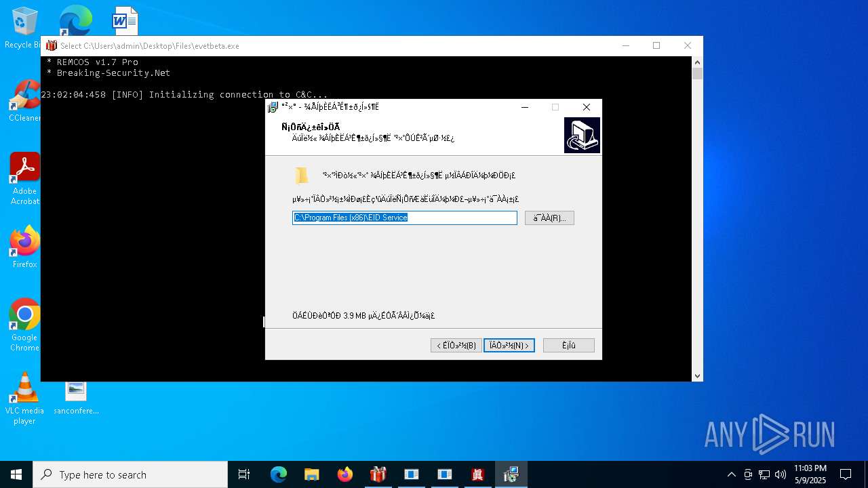Open the Action Center notifications
Screen dimensions: 868x488
click(x=846, y=474)
